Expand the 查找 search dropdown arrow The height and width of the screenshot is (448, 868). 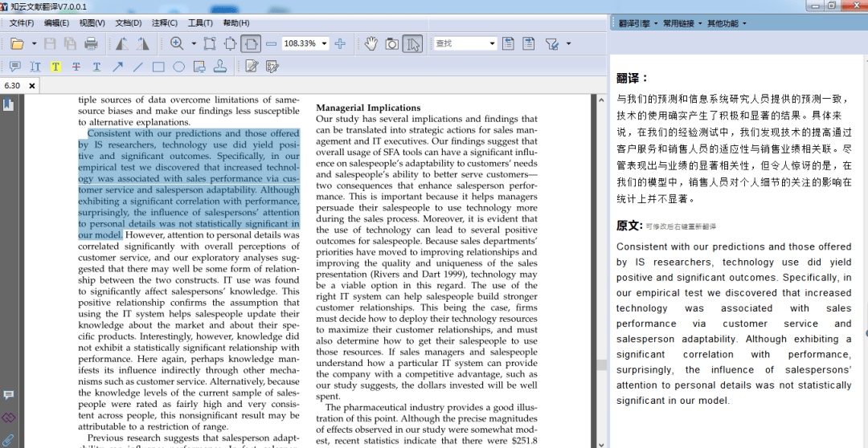(x=492, y=43)
